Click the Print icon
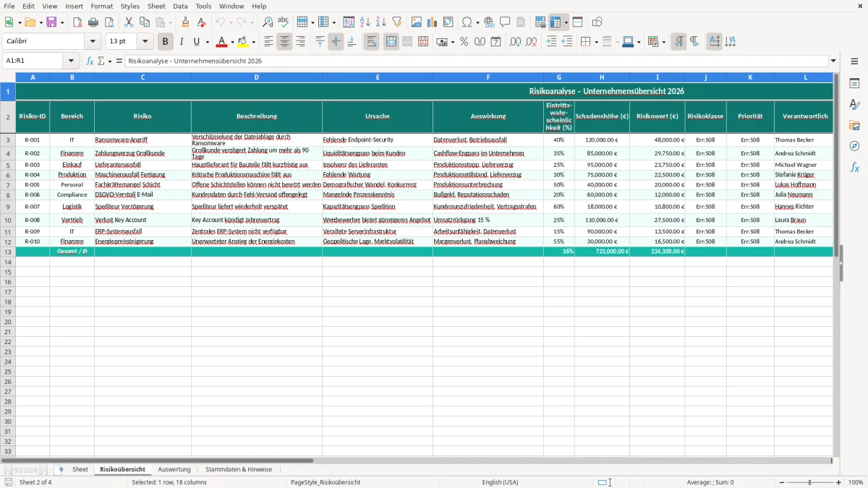 (93, 22)
